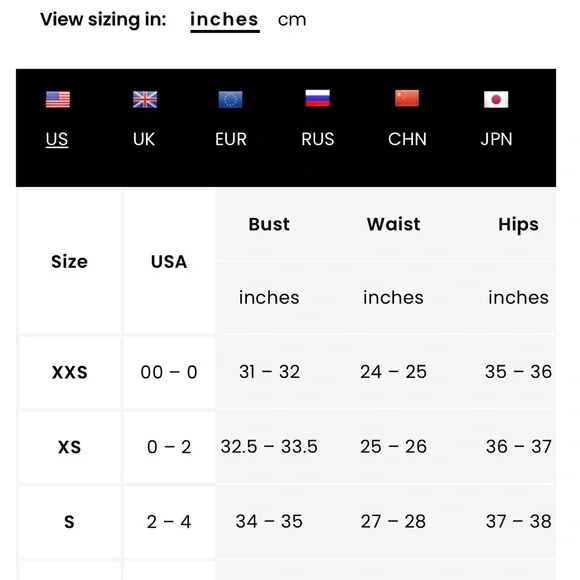Select the S size row label

(x=70, y=522)
